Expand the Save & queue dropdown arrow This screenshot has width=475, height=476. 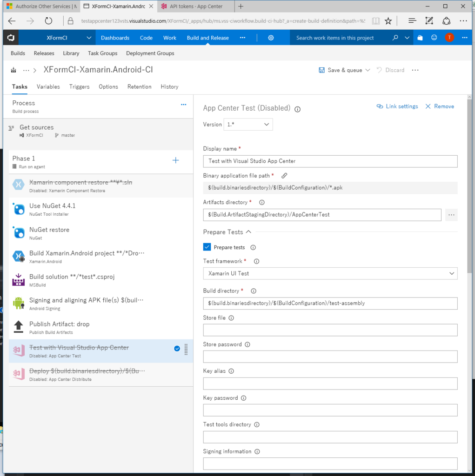coord(368,70)
